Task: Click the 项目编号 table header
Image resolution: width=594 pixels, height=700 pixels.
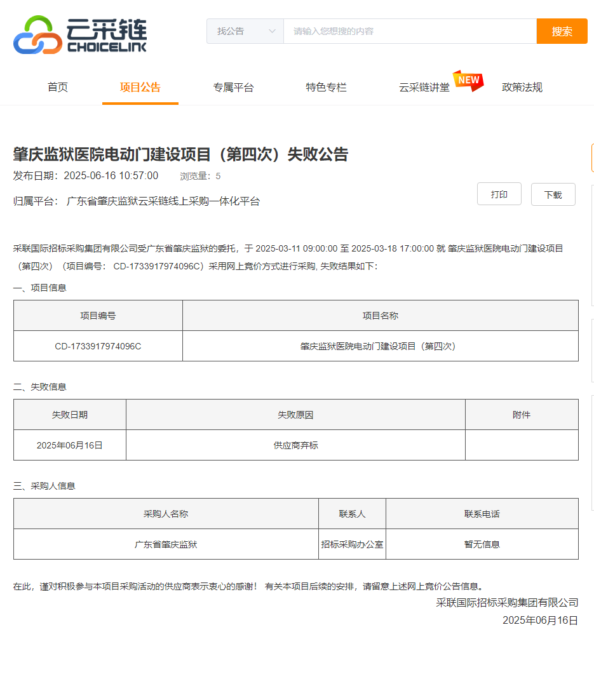Action: [98, 316]
